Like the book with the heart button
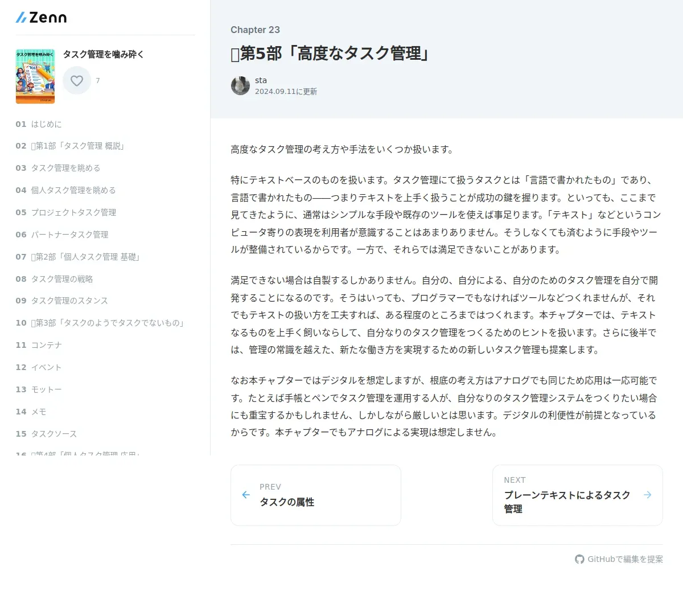 pyautogui.click(x=77, y=81)
